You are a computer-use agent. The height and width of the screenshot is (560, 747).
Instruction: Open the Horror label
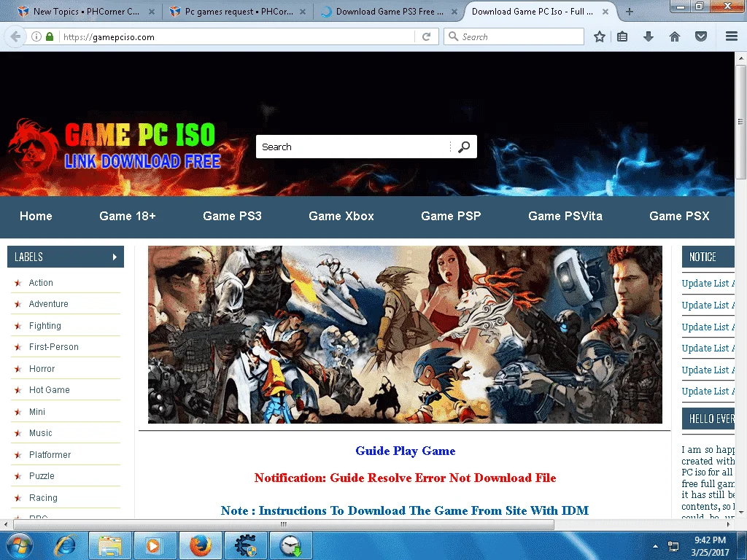[42, 368]
